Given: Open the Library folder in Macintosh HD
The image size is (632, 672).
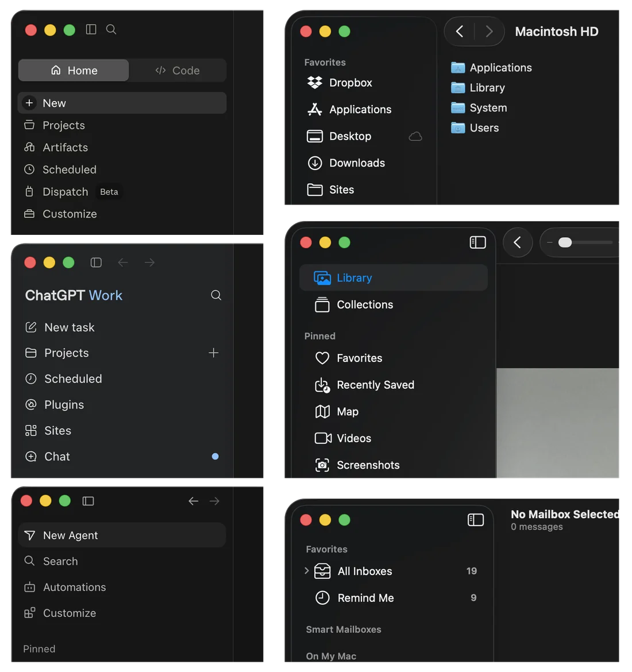Looking at the screenshot, I should (478, 88).
